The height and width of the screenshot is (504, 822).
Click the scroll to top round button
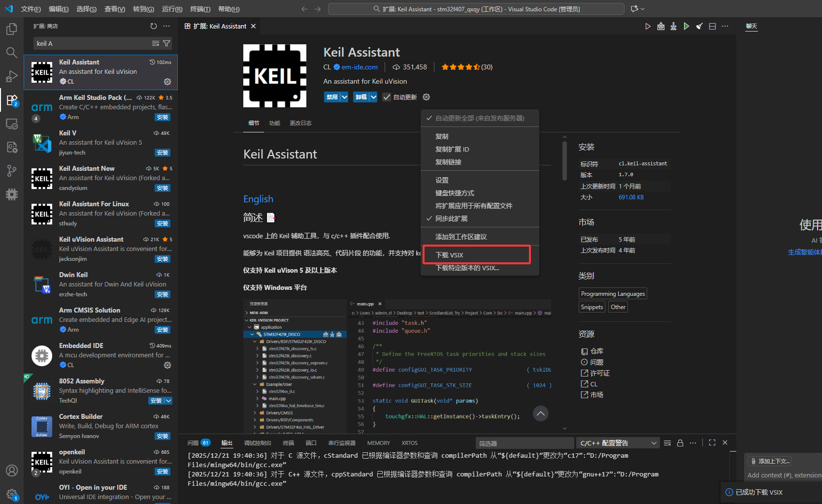point(540,413)
